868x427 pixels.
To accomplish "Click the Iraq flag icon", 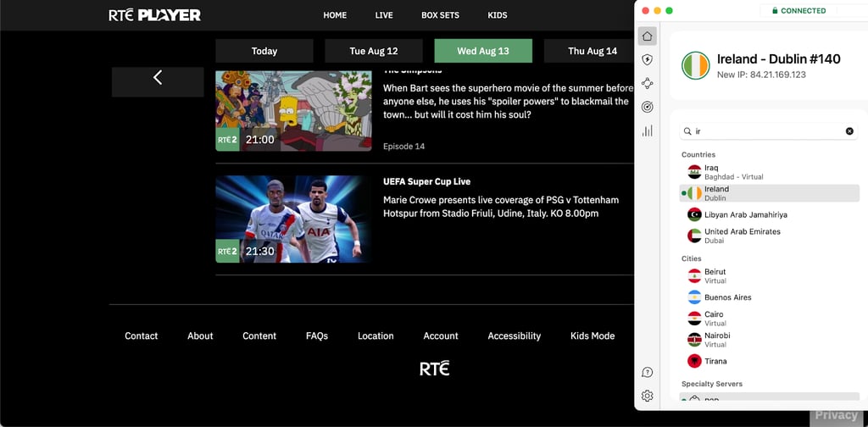I will tap(694, 172).
